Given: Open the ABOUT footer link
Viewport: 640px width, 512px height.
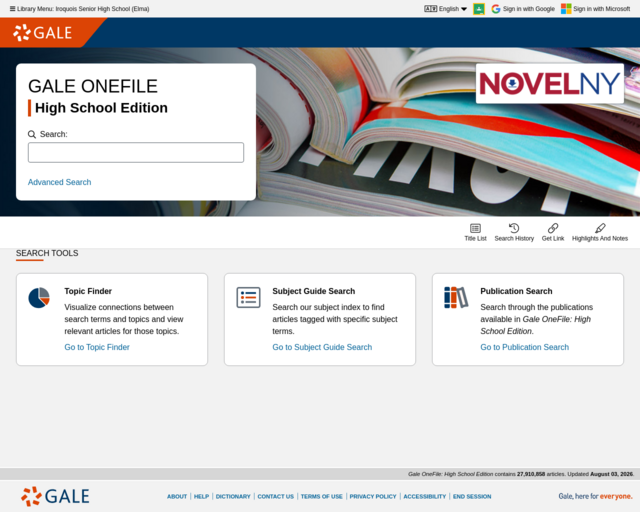Looking at the screenshot, I should (x=177, y=496).
